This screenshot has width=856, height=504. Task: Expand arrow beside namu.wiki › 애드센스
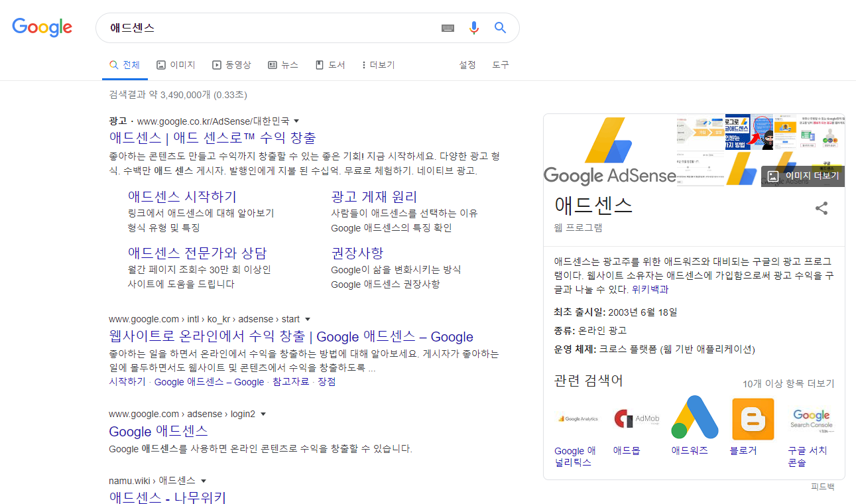[204, 481]
